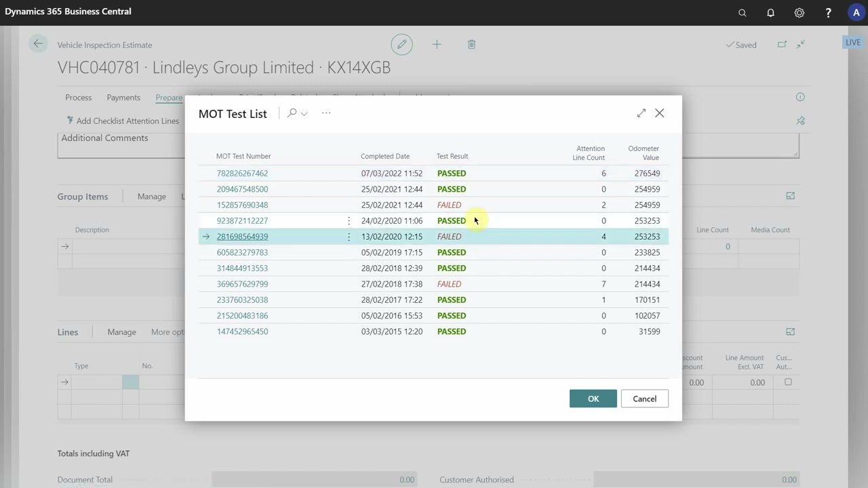Image resolution: width=868 pixels, height=488 pixels.
Task: Open Manage menu in Lines section
Action: 122,332
